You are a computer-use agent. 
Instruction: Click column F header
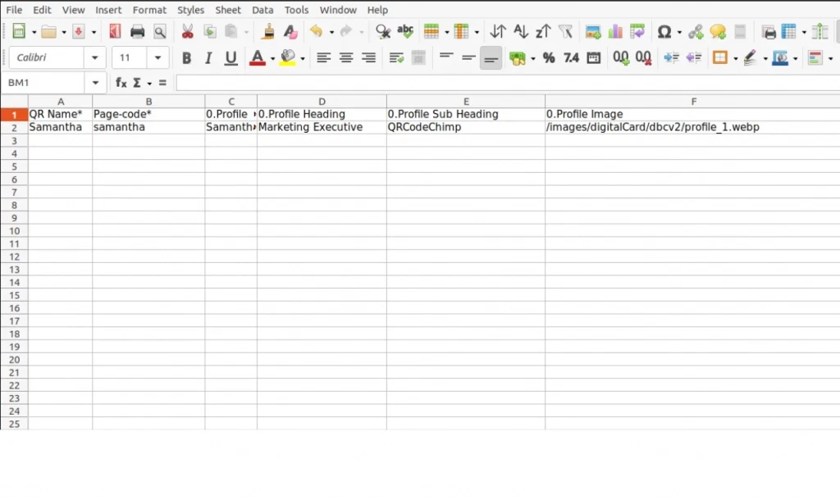[x=693, y=102]
